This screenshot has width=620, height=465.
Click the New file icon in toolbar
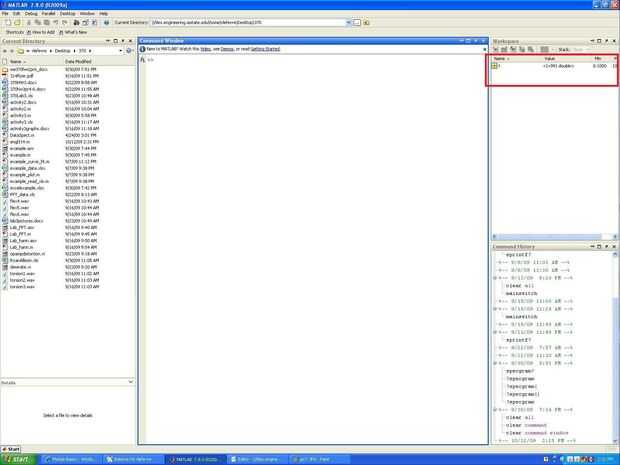(x=8, y=23)
